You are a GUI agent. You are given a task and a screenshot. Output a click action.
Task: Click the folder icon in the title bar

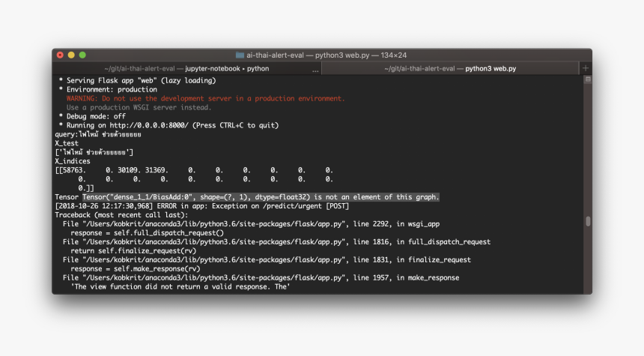click(240, 55)
